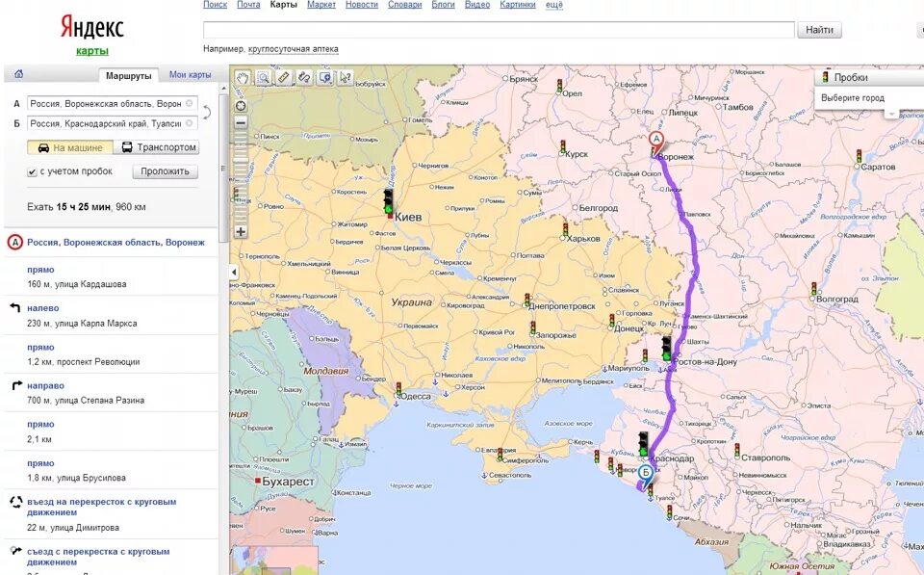924x575 pixels.
Task: Open the 'Словари' top navigation link
Action: (405, 5)
